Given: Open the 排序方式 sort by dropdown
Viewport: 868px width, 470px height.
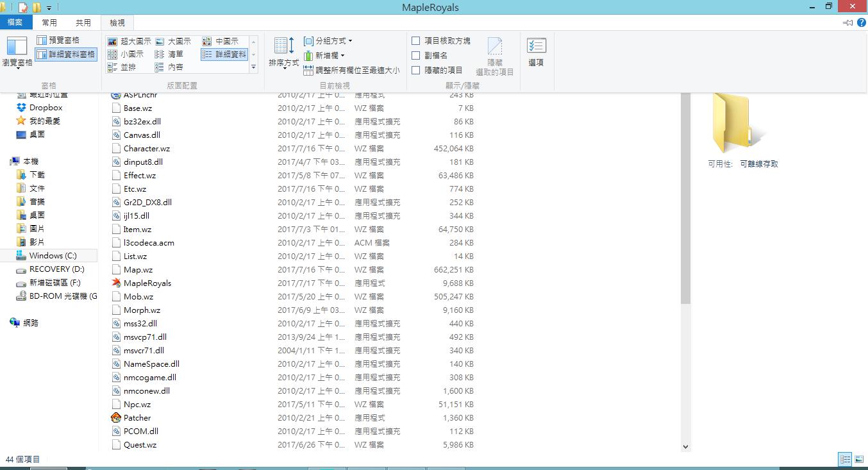Looking at the screenshot, I should 284,53.
